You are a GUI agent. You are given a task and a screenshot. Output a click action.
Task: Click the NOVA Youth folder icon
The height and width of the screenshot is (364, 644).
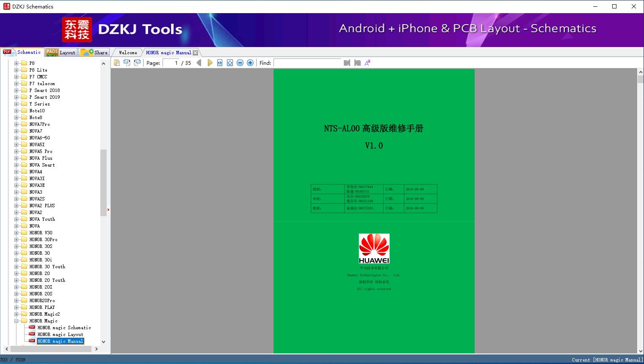pyautogui.click(x=24, y=219)
